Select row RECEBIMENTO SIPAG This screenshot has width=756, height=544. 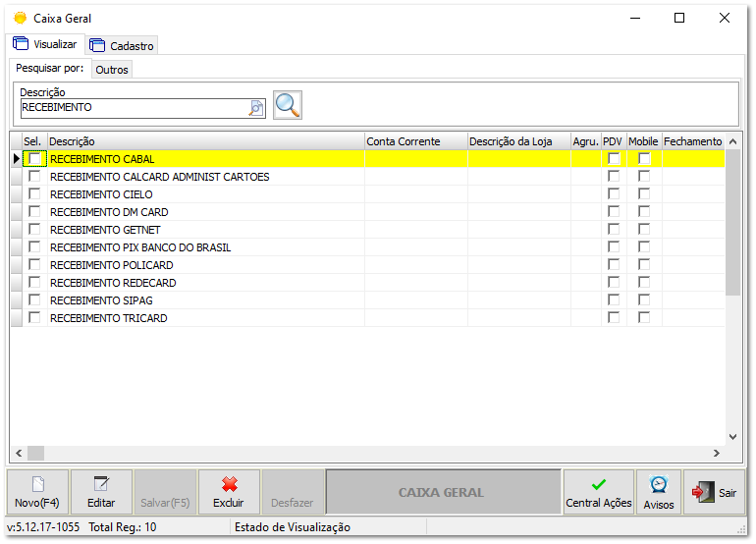pos(367,300)
